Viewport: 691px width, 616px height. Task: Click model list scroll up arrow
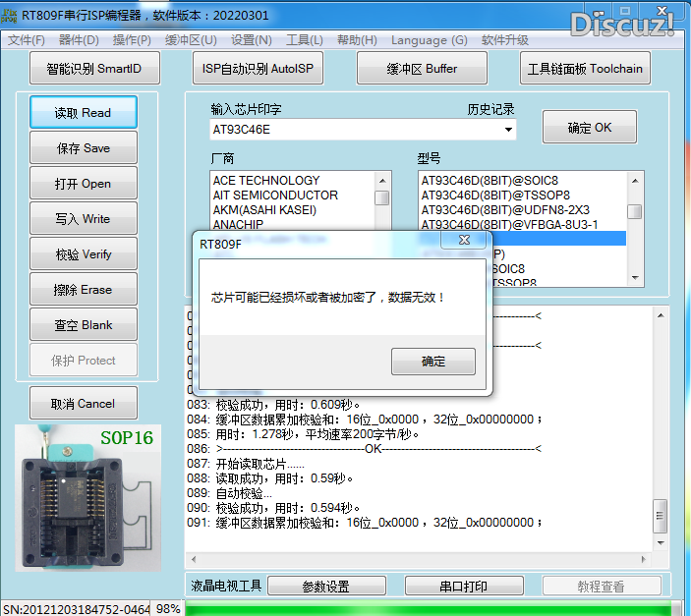click(635, 181)
